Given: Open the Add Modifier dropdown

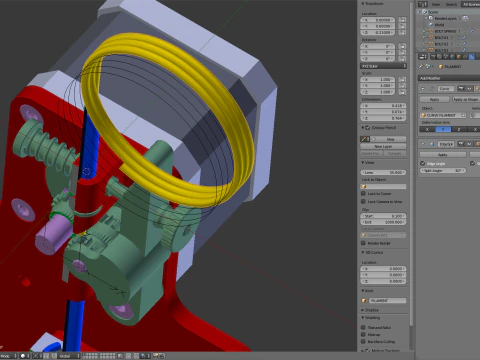Looking at the screenshot, I should pyautogui.click(x=449, y=78).
